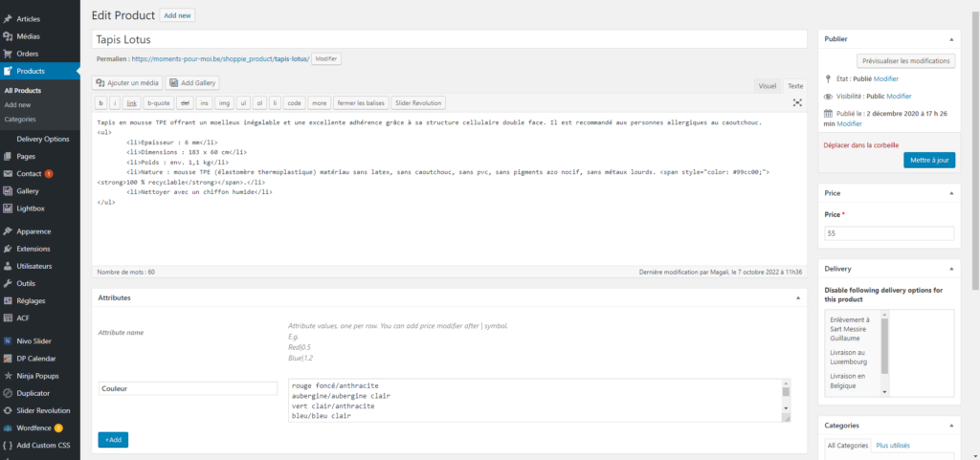Collapse the Attributes panel
The image size is (980, 460).
797,298
